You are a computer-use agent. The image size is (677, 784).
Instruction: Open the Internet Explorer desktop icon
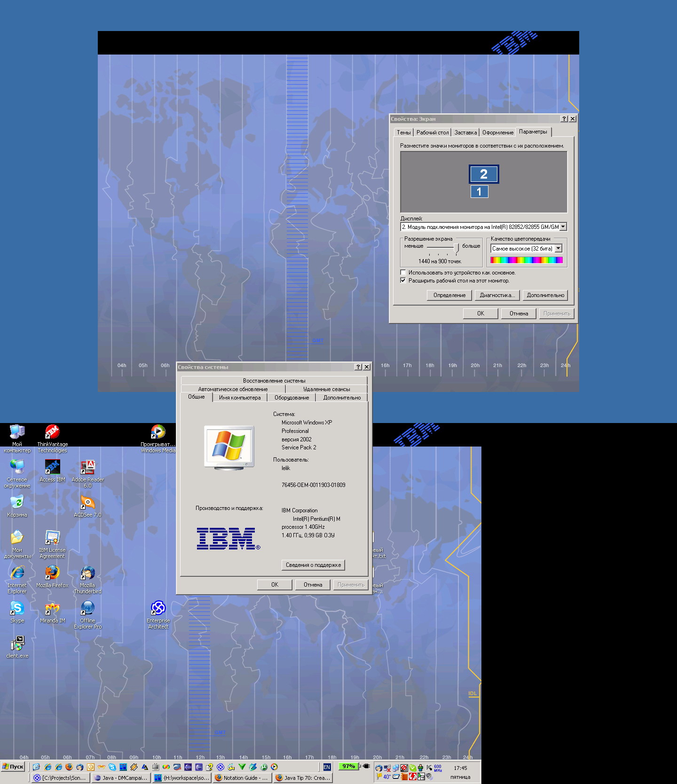click(17, 573)
